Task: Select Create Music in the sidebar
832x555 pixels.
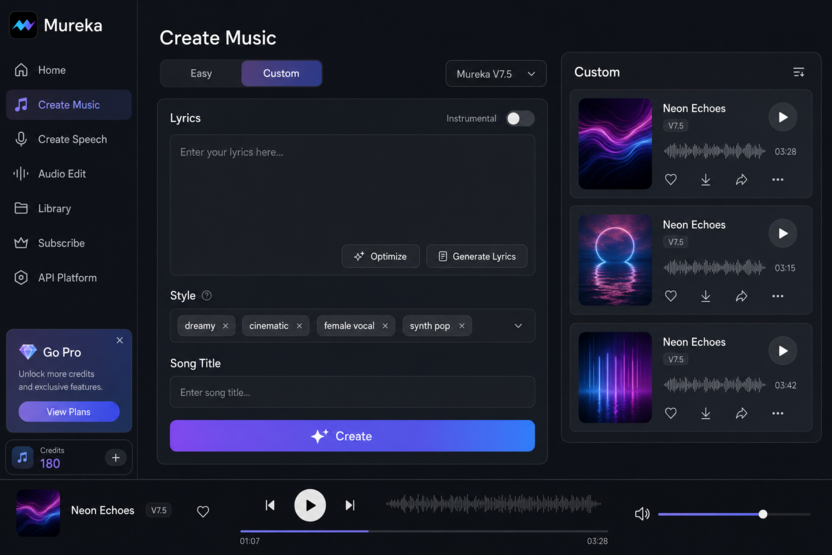Action: tap(69, 105)
